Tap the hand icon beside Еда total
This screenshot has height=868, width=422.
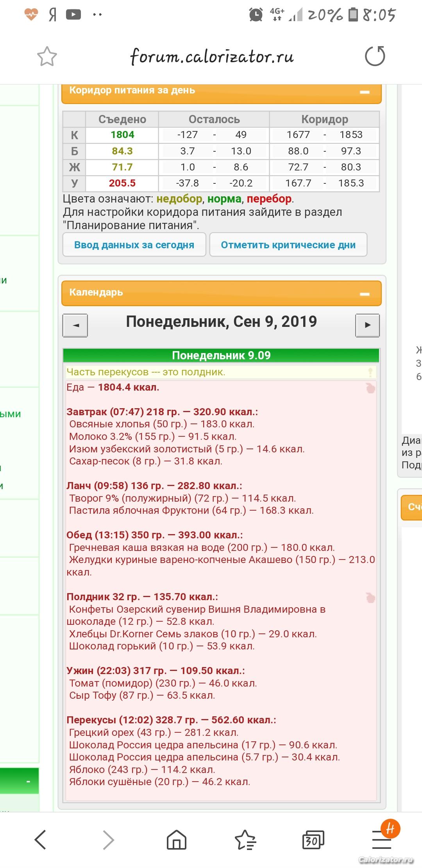(x=370, y=388)
